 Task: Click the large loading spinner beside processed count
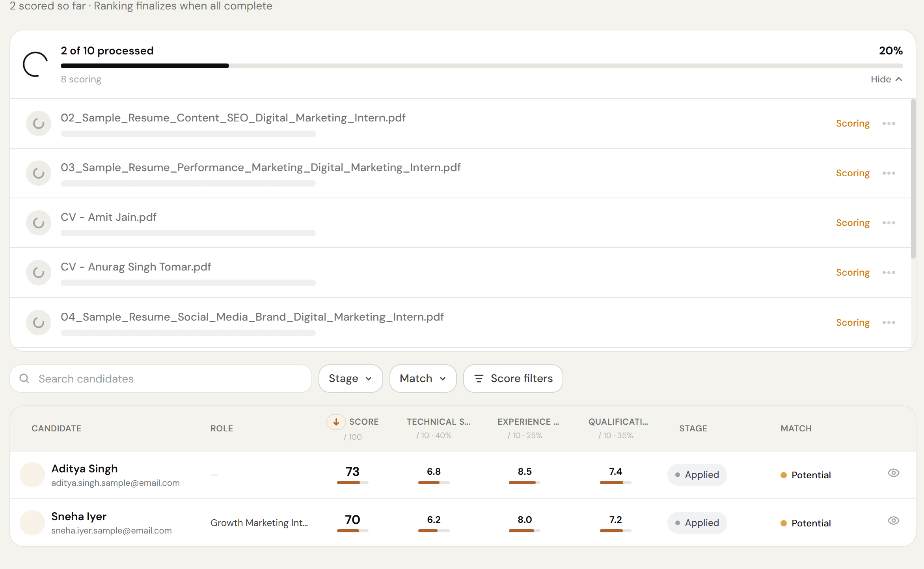tap(35, 64)
